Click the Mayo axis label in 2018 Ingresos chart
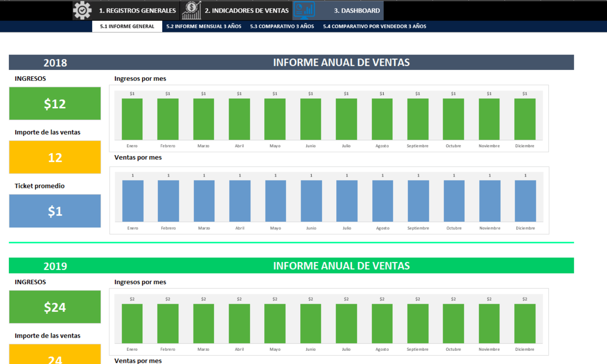 pos(275,146)
